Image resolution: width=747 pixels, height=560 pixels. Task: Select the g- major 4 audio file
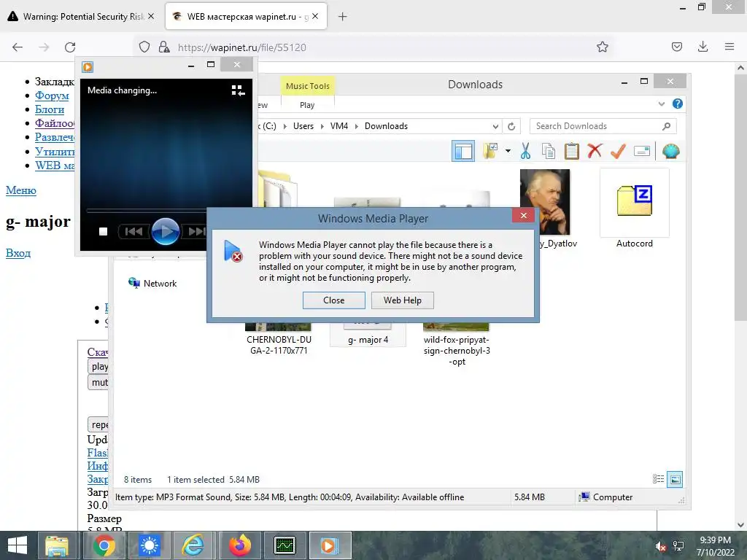point(368,335)
